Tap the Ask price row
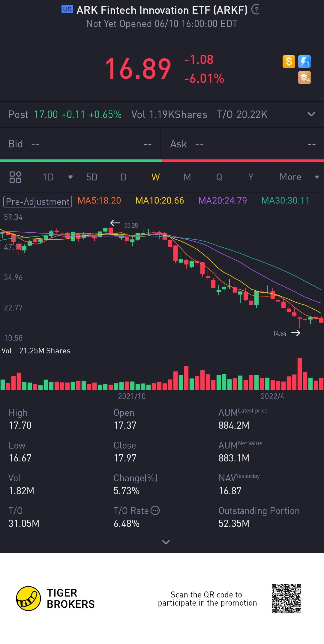 242,144
